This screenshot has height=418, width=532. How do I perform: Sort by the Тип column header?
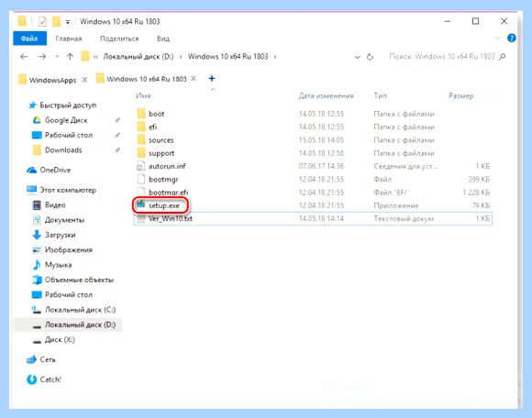click(x=381, y=96)
